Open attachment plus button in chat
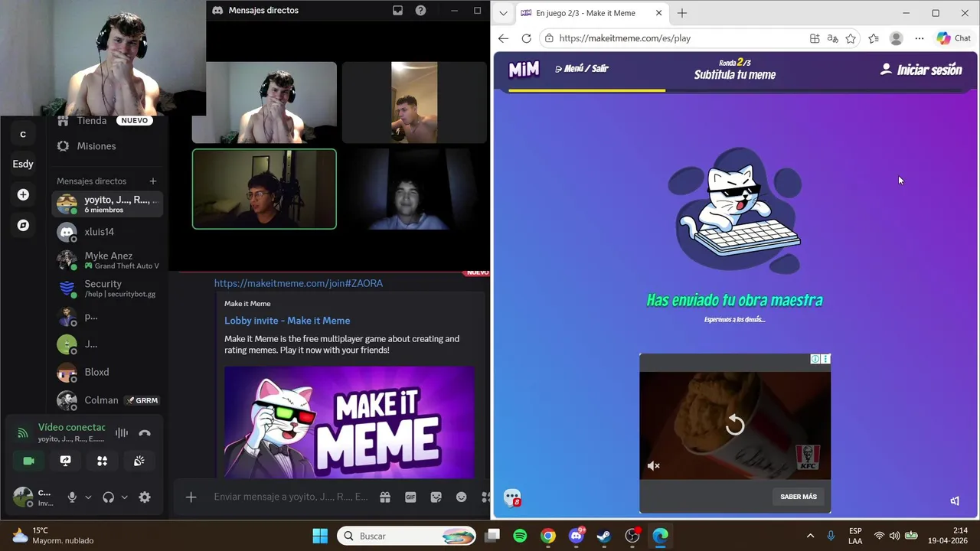 (x=191, y=497)
